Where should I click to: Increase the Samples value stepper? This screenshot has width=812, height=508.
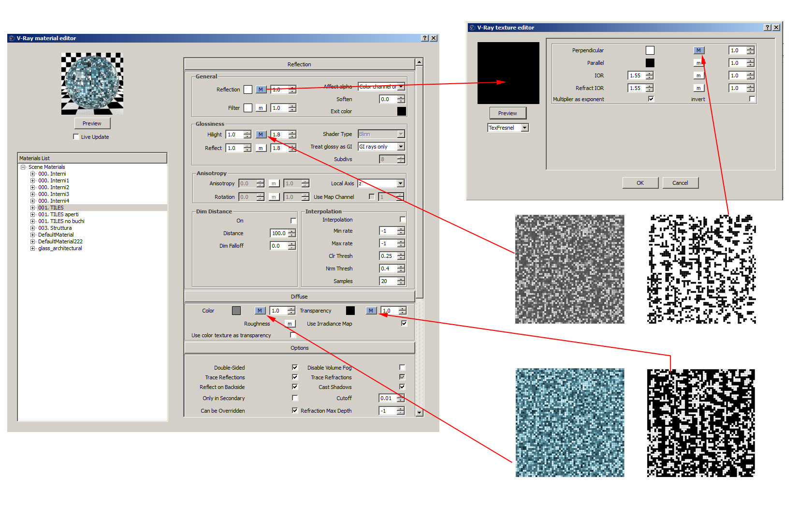(401, 279)
